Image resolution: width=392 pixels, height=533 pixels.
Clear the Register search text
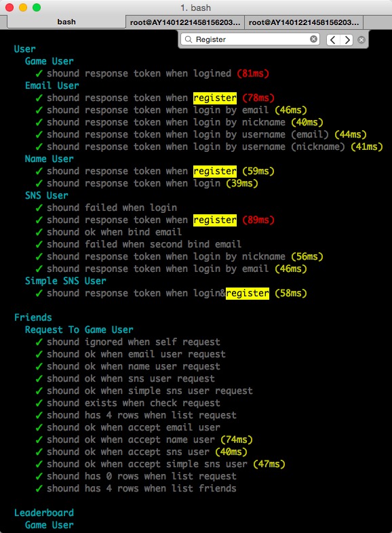coord(313,39)
